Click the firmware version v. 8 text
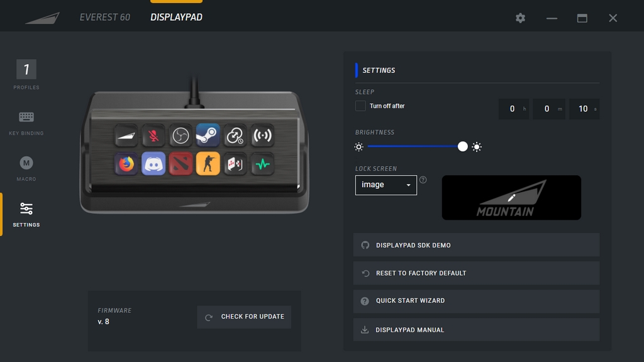Image resolution: width=644 pixels, height=362 pixels. (x=104, y=322)
